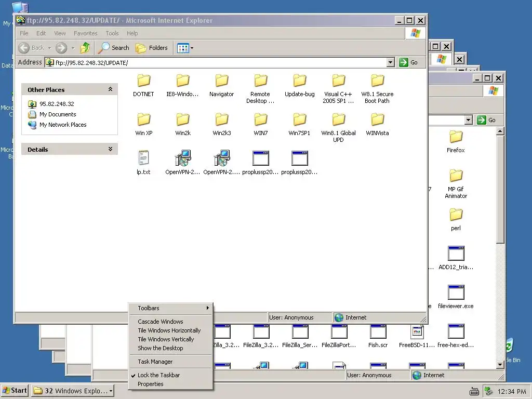Viewport: 532px width, 399px height.
Task: Click the Search toolbar button
Action: [x=114, y=48]
